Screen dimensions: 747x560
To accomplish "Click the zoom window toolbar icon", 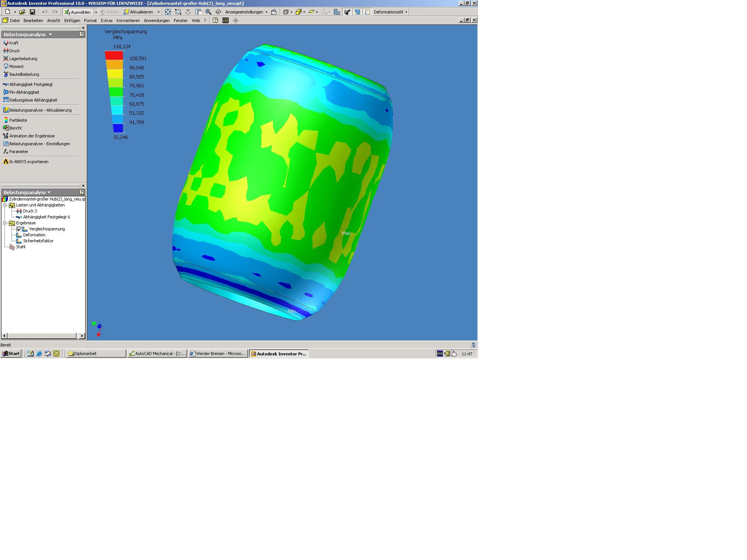I will 178,12.
